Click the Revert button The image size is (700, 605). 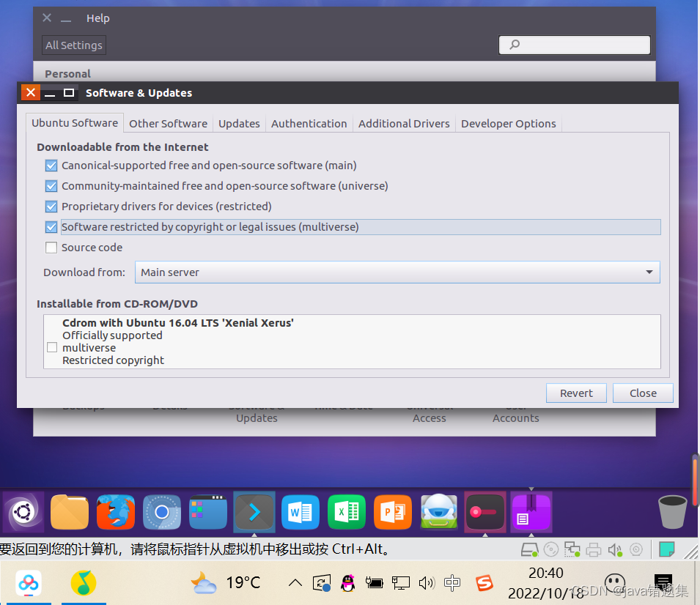(576, 393)
